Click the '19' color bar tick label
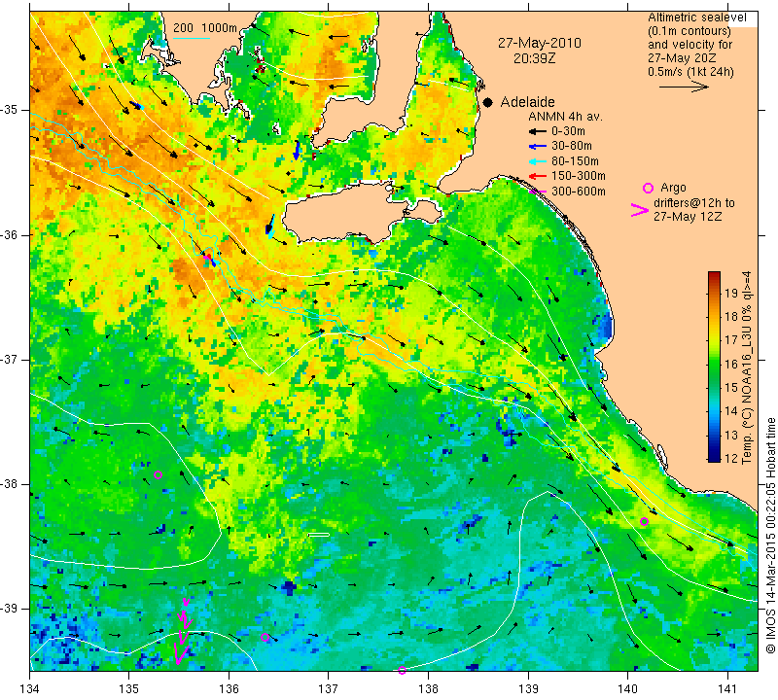The image size is (778, 700). pyautogui.click(x=731, y=293)
